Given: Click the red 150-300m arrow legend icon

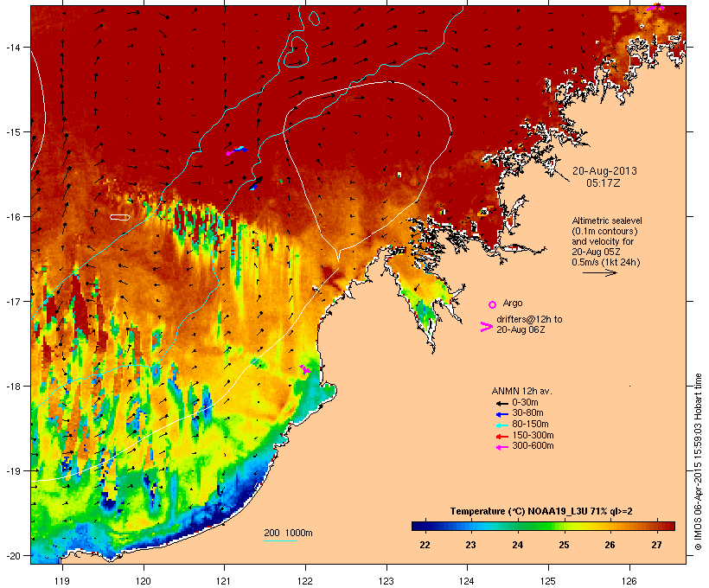Looking at the screenshot, I should pyautogui.click(x=501, y=437).
